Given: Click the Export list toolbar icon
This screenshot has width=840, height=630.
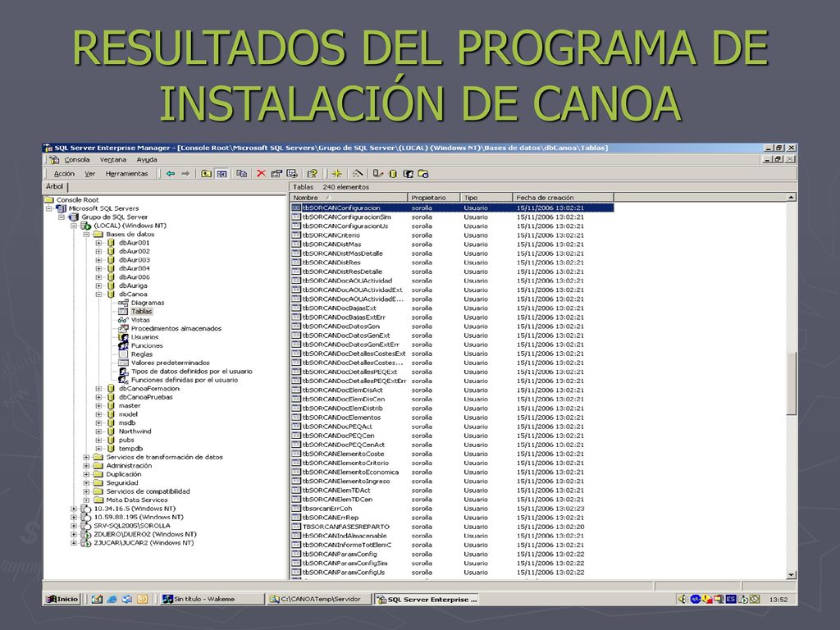Looking at the screenshot, I should point(292,174).
